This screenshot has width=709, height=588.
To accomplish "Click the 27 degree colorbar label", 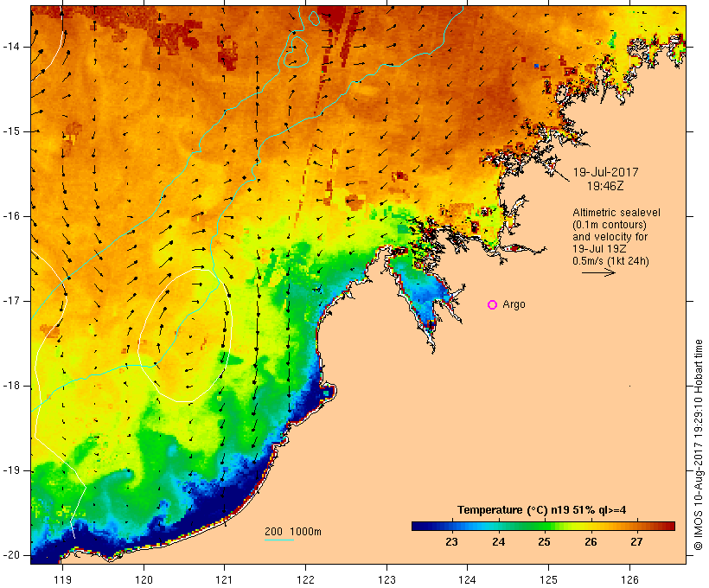I will click(x=636, y=542).
